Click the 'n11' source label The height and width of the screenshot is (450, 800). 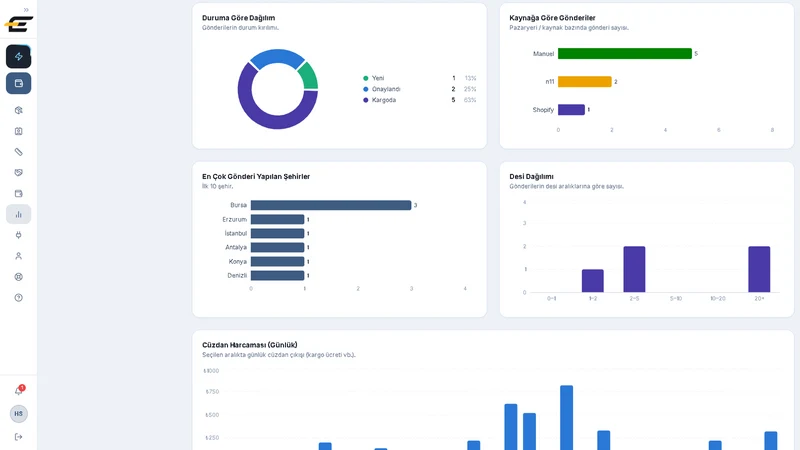tap(549, 82)
